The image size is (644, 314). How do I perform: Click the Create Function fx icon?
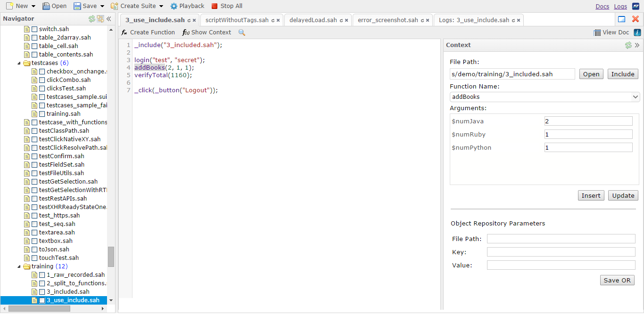click(x=124, y=32)
